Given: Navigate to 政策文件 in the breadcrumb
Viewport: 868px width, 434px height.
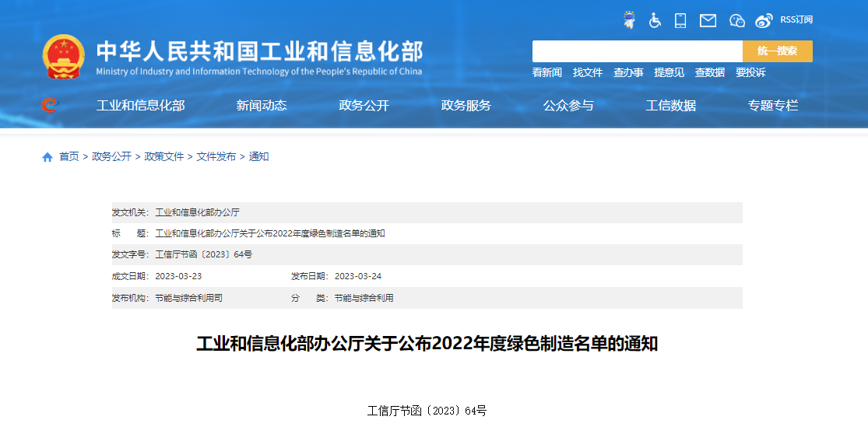Looking at the screenshot, I should [164, 156].
